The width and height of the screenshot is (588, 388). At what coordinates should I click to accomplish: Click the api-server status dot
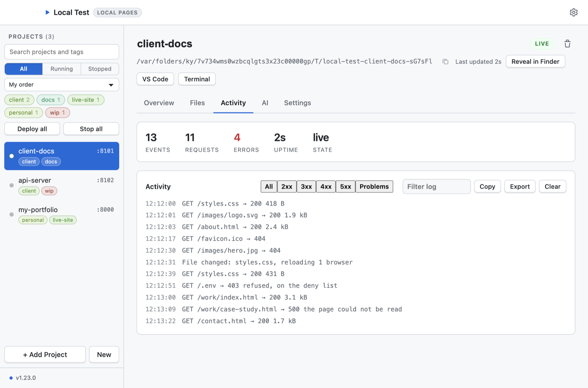click(x=12, y=185)
